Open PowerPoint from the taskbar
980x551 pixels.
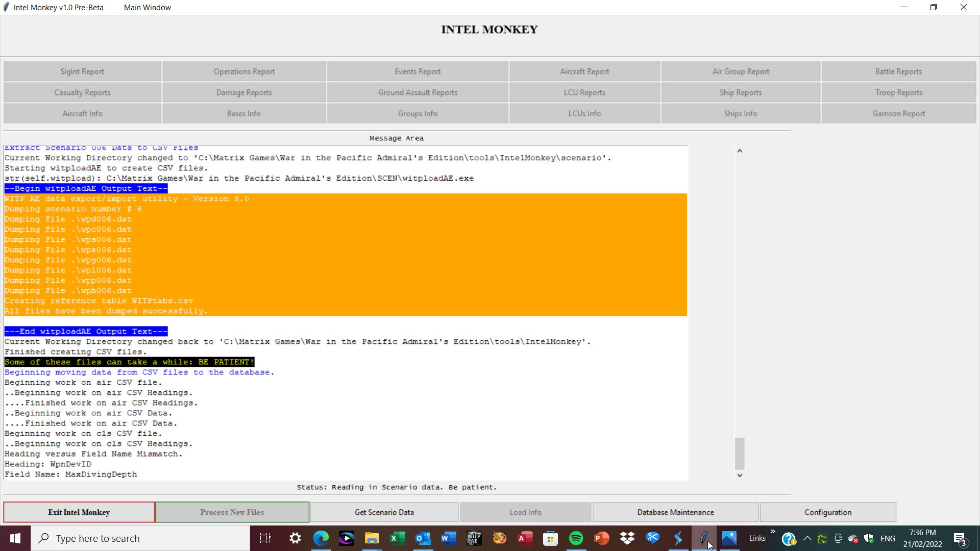(601, 538)
